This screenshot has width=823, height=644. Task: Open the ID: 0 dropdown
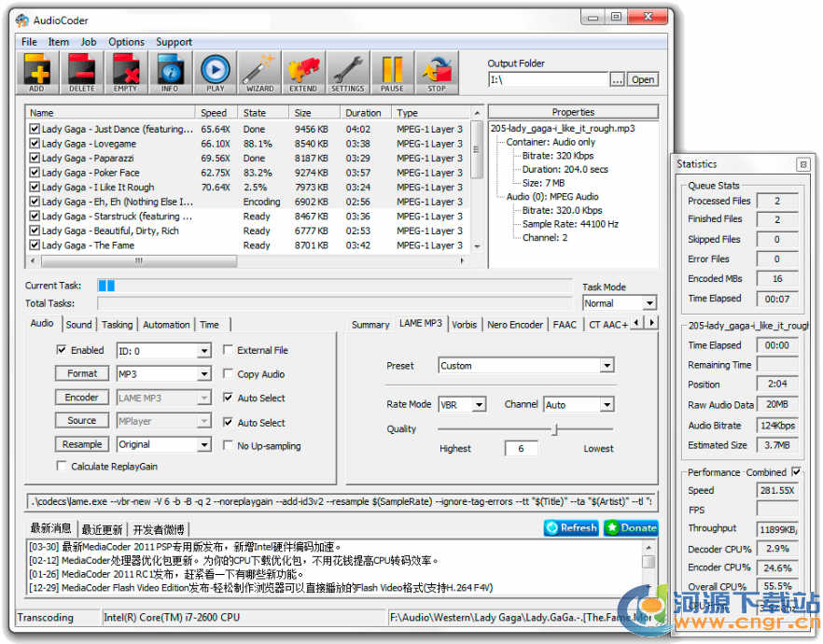click(x=203, y=351)
